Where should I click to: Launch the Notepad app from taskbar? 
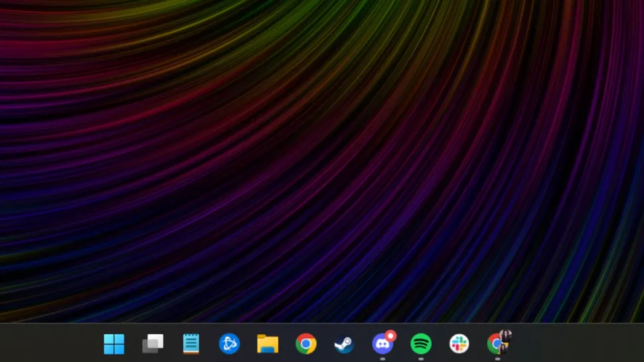(x=191, y=343)
